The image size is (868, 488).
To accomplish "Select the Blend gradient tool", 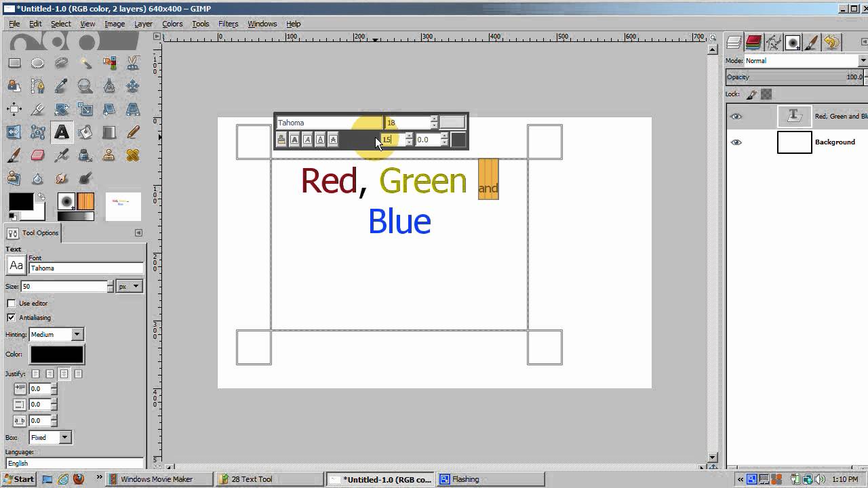I will click(109, 132).
